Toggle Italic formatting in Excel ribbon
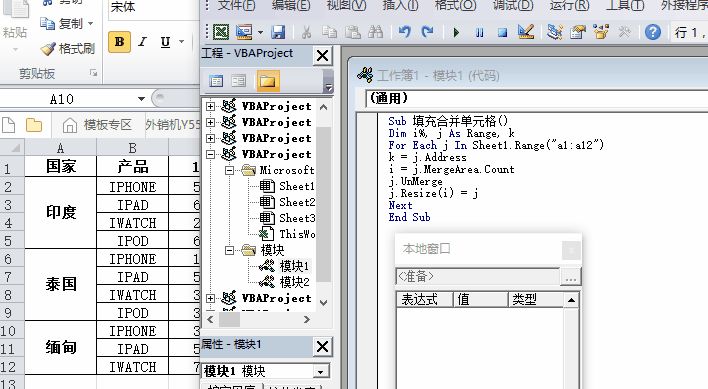708x389 pixels. (142, 42)
